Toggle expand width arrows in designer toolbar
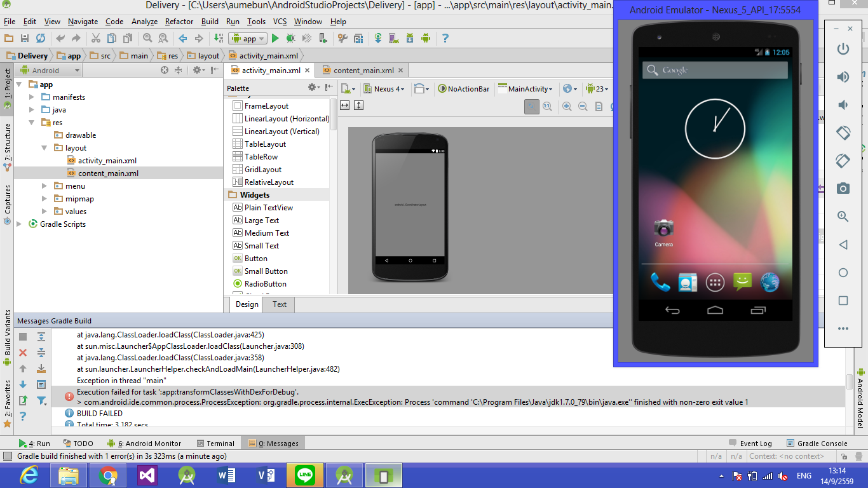Screen dimensions: 868x488 pos(344,105)
